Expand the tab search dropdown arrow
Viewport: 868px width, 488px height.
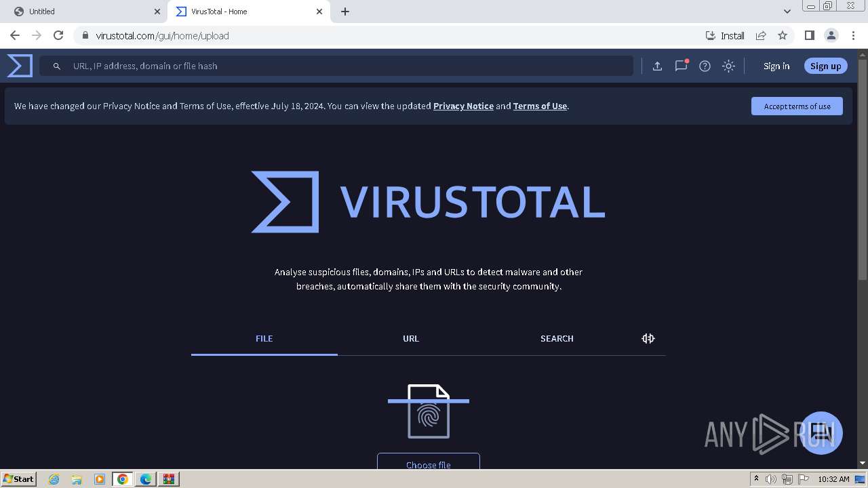point(787,12)
